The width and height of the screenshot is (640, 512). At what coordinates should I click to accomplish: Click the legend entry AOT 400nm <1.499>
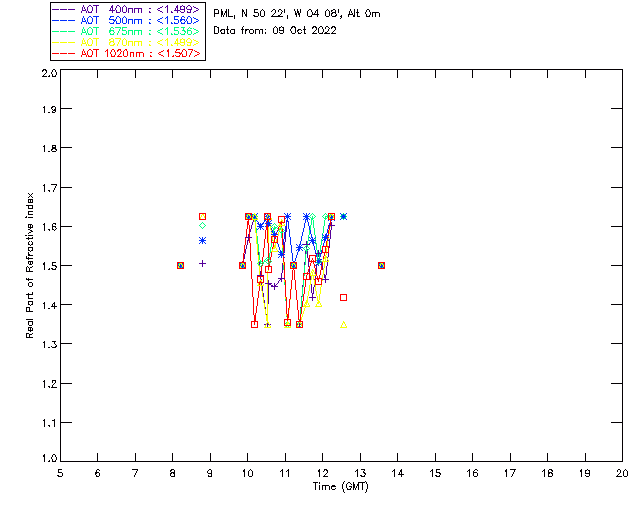click(127, 9)
